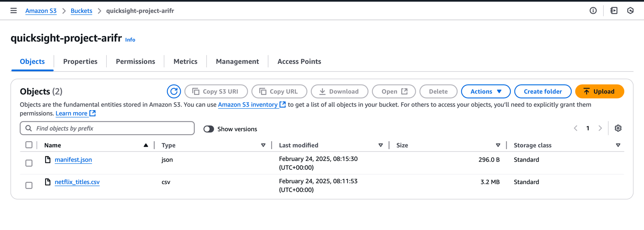
Task: Click the Learn more link
Action: [71, 113]
